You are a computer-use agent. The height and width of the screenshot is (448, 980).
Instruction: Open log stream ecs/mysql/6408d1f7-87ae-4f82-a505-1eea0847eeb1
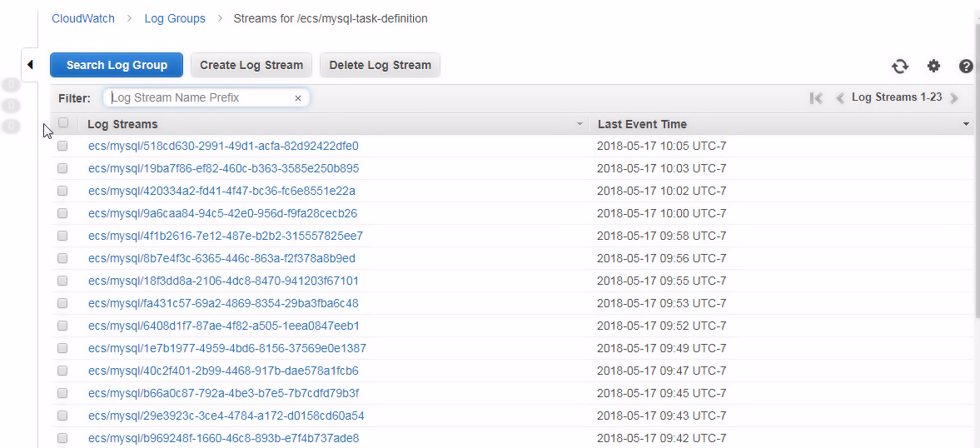click(x=224, y=326)
